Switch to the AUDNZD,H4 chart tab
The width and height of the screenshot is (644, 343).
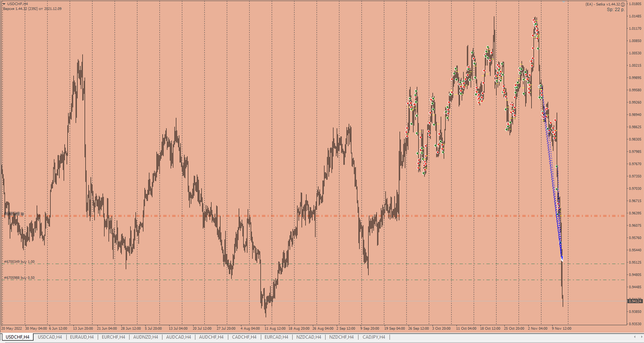(x=145, y=338)
